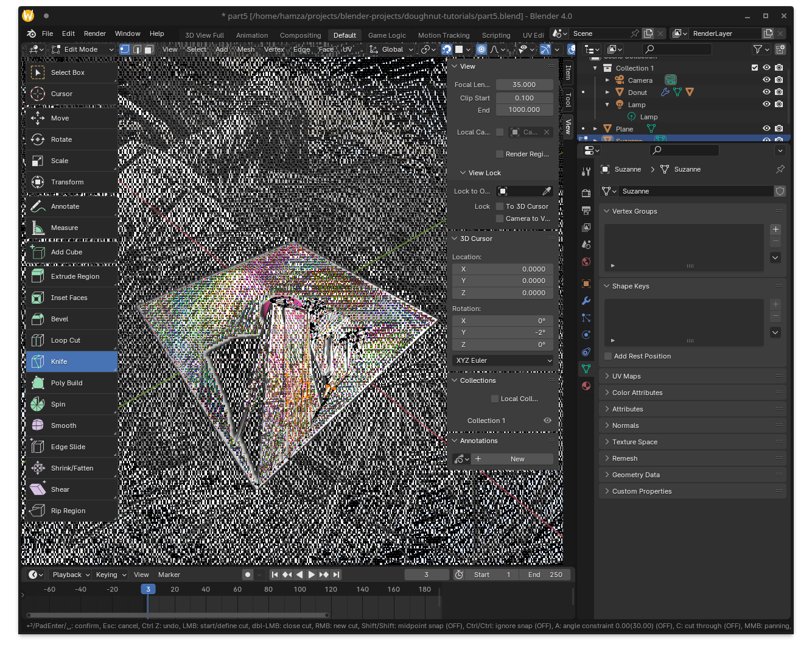
Task: Click the Clip Start value field
Action: point(524,98)
